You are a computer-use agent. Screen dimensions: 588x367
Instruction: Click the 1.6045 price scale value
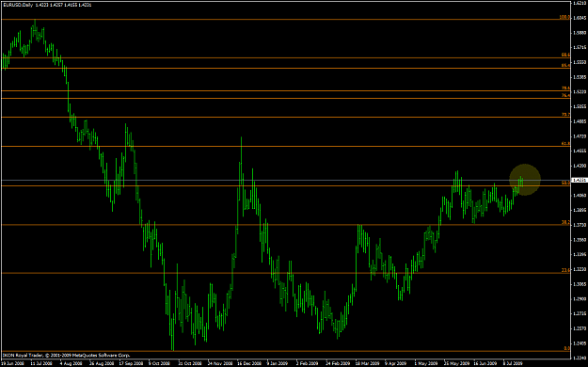(x=580, y=18)
